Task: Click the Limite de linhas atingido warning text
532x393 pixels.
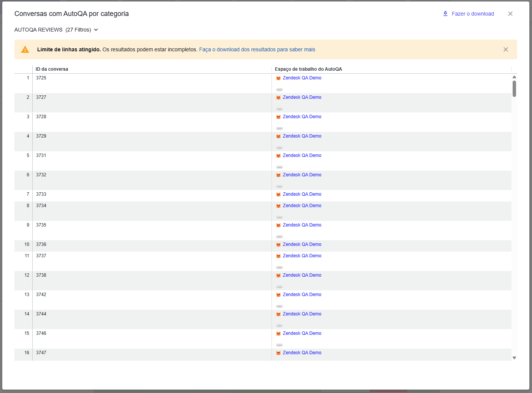Action: [x=69, y=49]
